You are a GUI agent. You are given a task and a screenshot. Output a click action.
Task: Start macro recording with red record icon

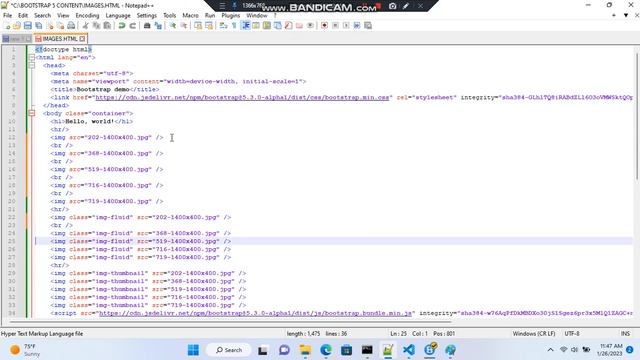(x=324, y=26)
